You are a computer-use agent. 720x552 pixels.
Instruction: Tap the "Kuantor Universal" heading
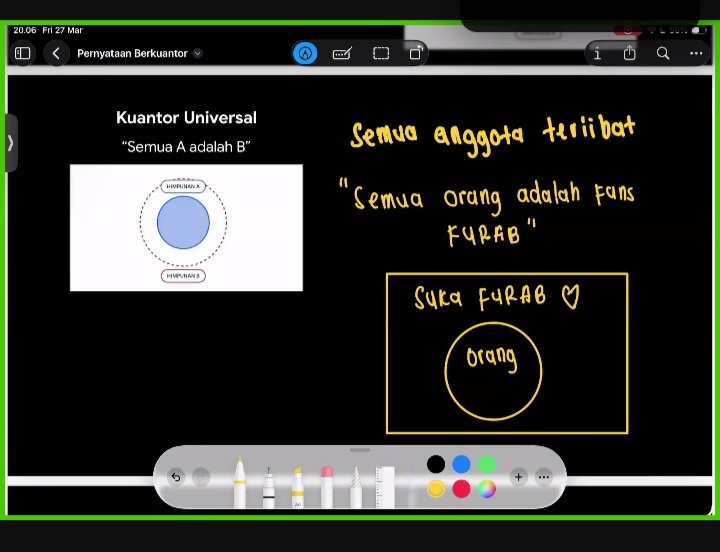(x=186, y=118)
